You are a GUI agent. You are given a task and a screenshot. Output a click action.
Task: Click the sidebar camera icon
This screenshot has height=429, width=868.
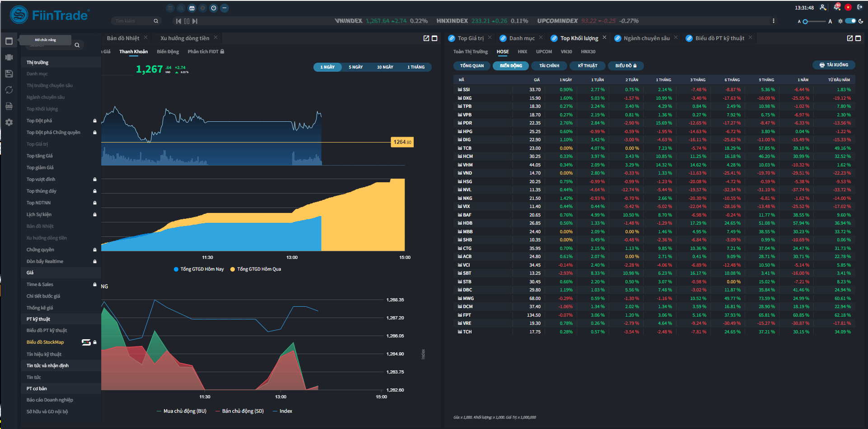(x=9, y=57)
